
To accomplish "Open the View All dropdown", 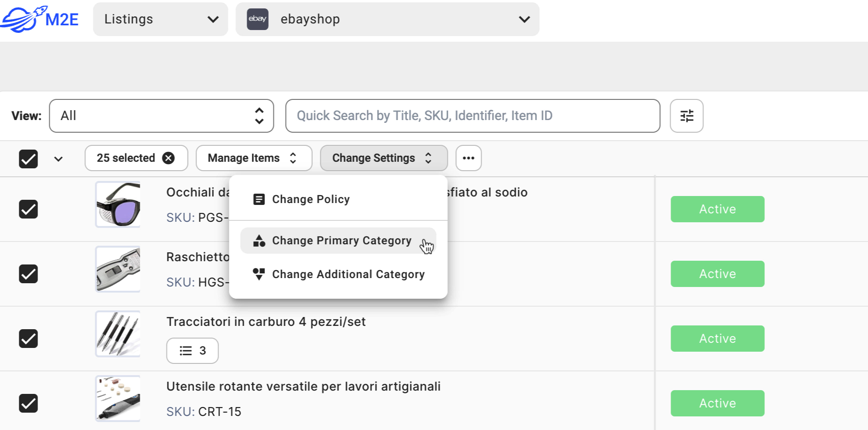I will [x=161, y=116].
